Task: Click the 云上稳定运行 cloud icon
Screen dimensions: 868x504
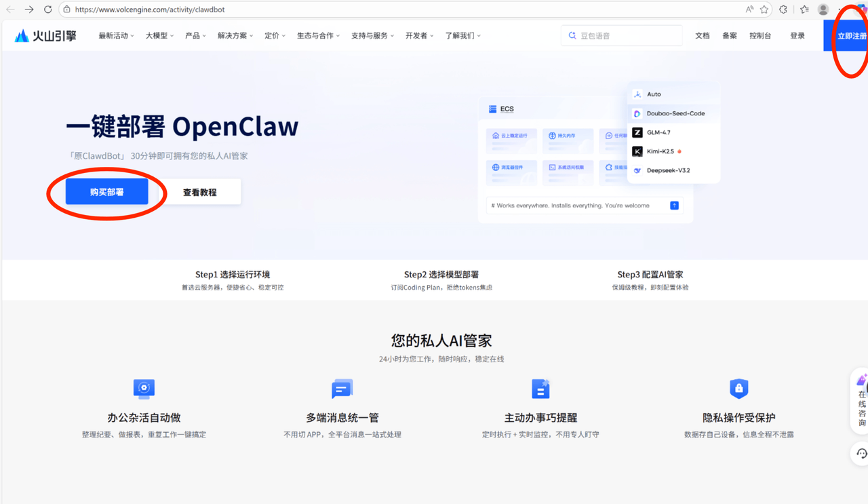Action: (496, 136)
